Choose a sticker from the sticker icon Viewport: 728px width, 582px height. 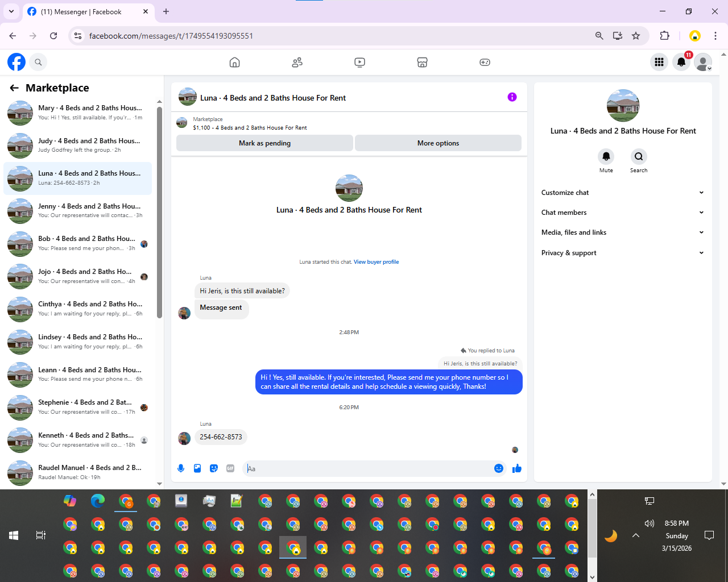(x=214, y=468)
